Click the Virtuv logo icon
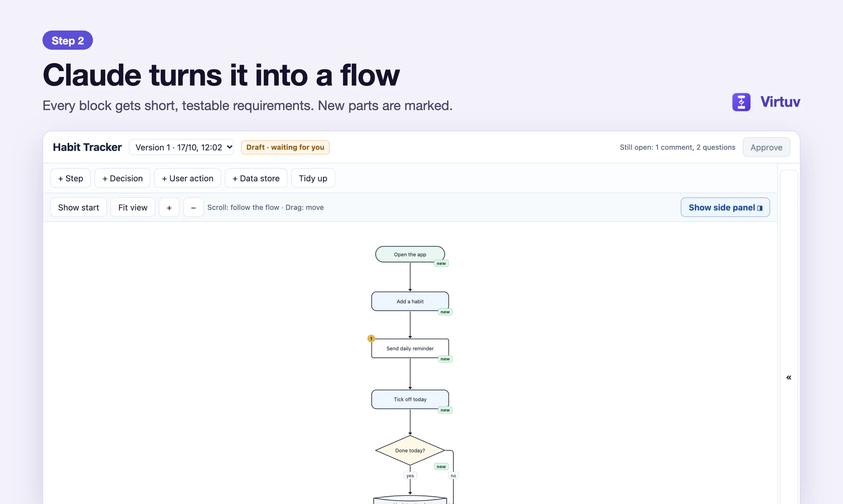Image resolution: width=843 pixels, height=504 pixels. tap(741, 102)
